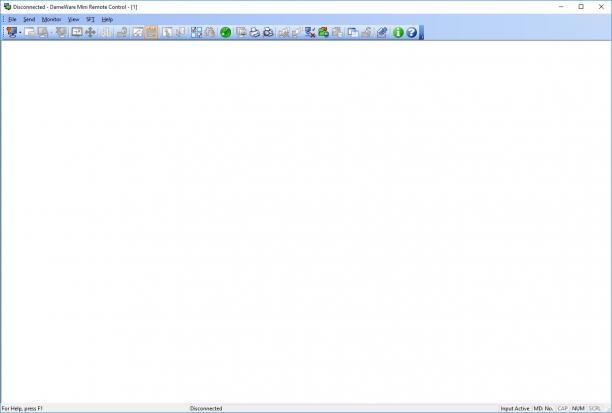
Task: Expand the toolbar overflow options chevron
Action: coord(421,33)
